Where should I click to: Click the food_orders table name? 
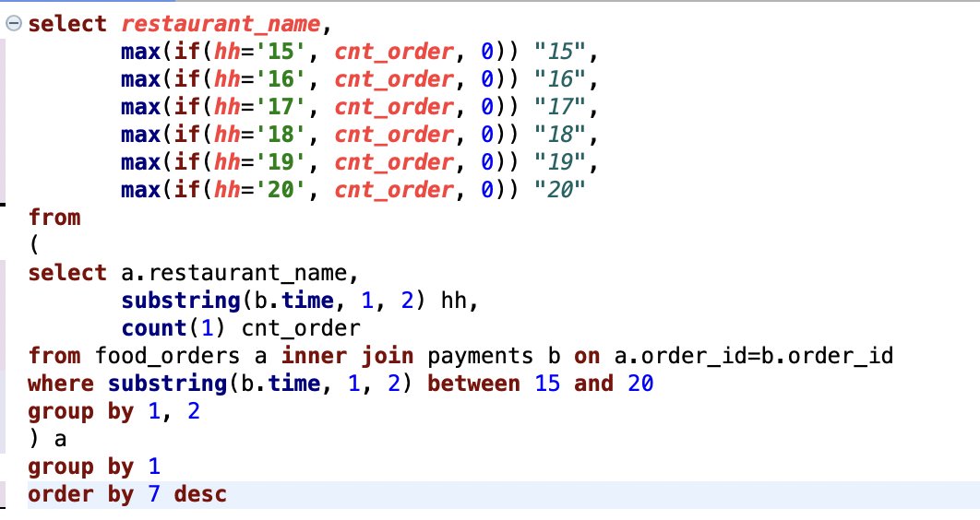click(167, 356)
